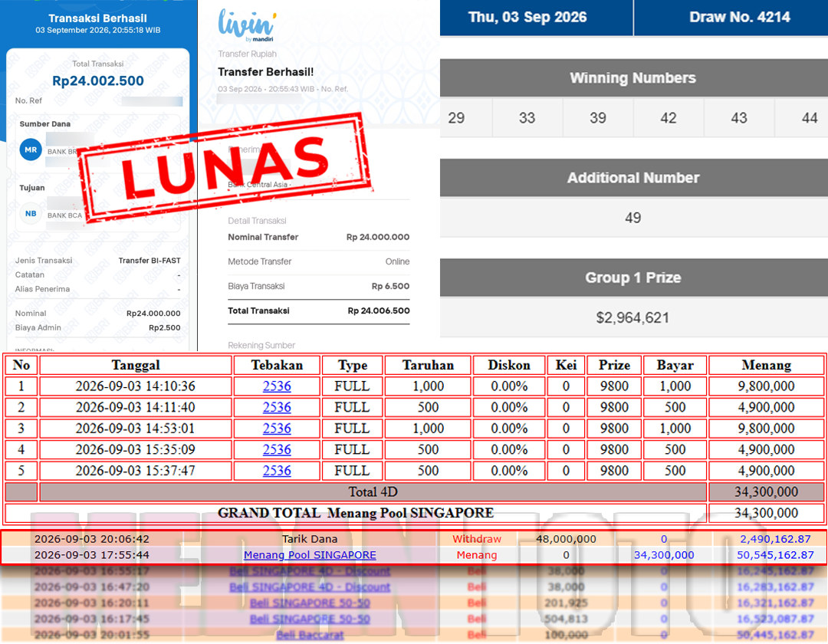828x644 pixels.
Task: Open the 2536 link at 15:35:09
Action: 277,449
